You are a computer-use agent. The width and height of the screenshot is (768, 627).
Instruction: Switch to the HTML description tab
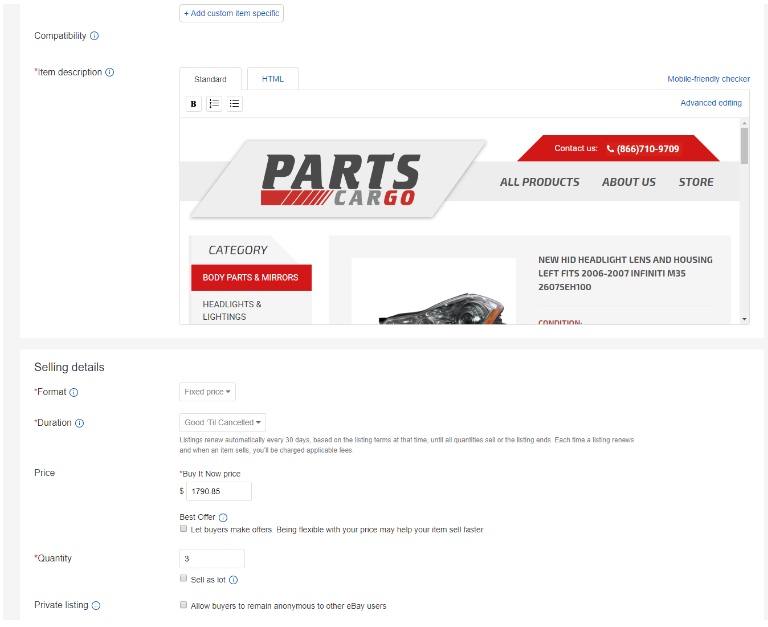pyautogui.click(x=273, y=79)
